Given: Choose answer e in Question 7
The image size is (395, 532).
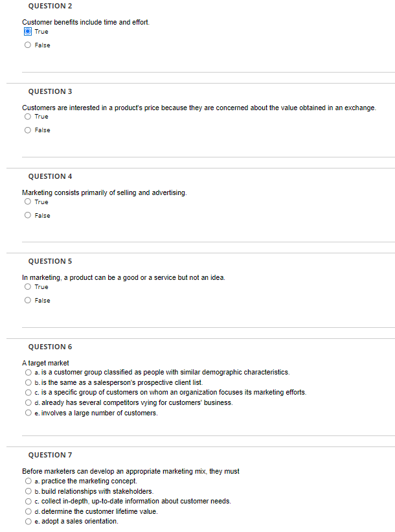Looking at the screenshot, I should coord(27,521).
